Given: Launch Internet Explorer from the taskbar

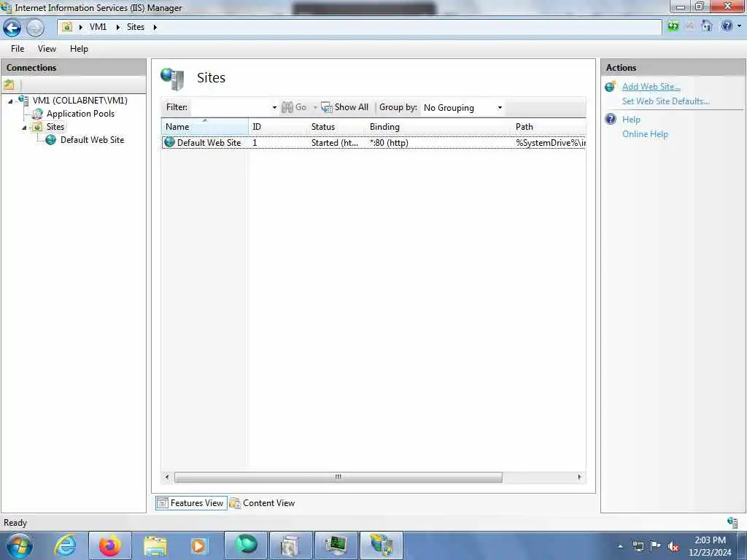Looking at the screenshot, I should coord(65,545).
